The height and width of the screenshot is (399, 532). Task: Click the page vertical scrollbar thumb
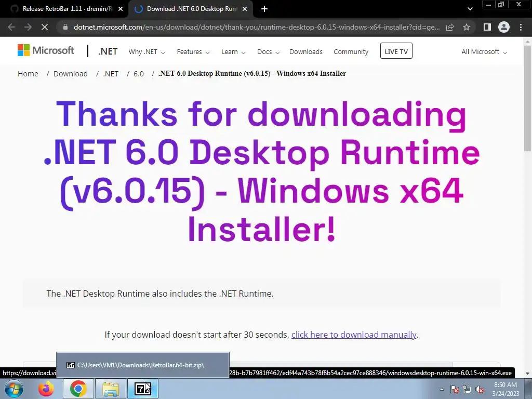(x=528, y=98)
